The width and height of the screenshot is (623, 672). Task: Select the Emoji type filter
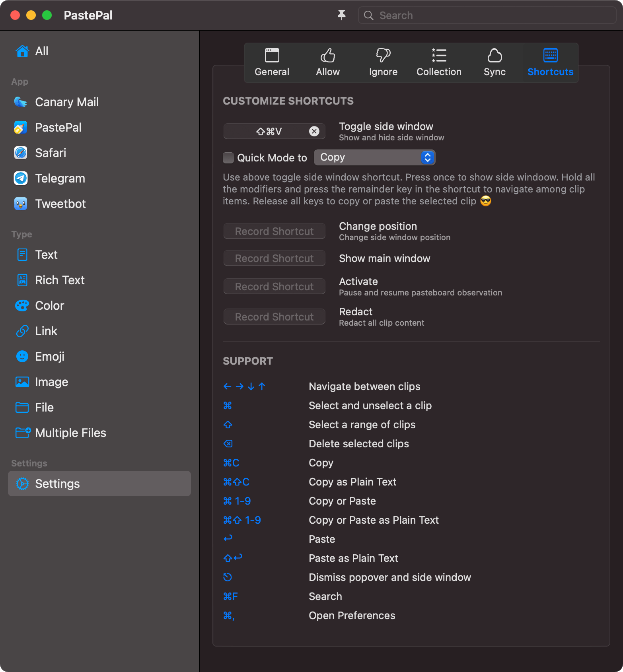click(99, 357)
